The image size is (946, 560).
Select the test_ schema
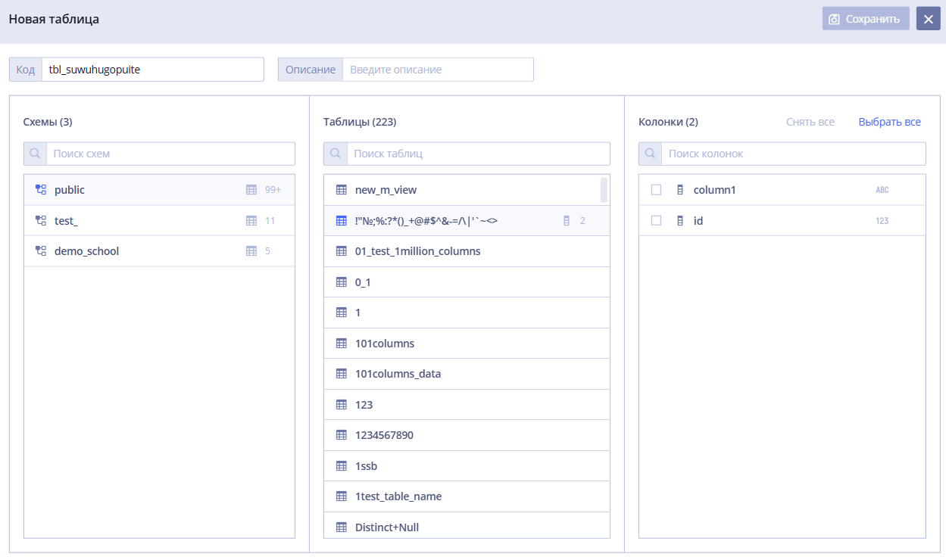point(159,221)
